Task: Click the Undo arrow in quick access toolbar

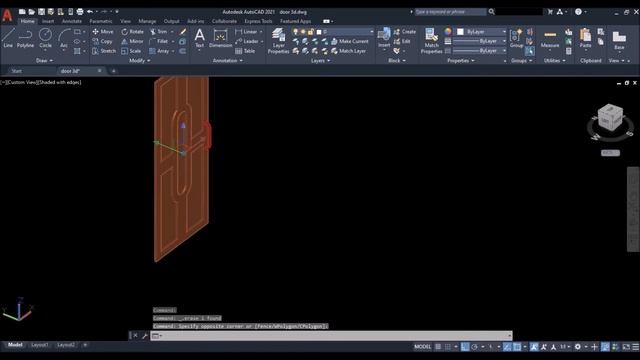Action: pos(90,12)
